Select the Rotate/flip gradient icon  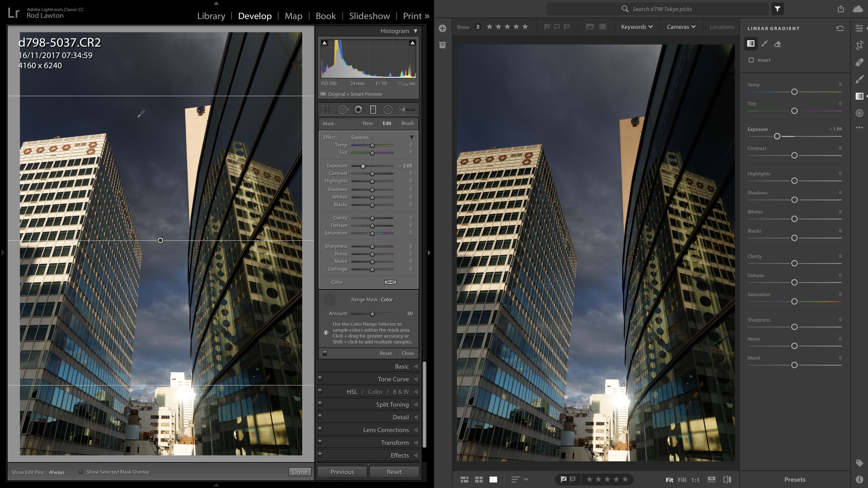[x=840, y=28]
